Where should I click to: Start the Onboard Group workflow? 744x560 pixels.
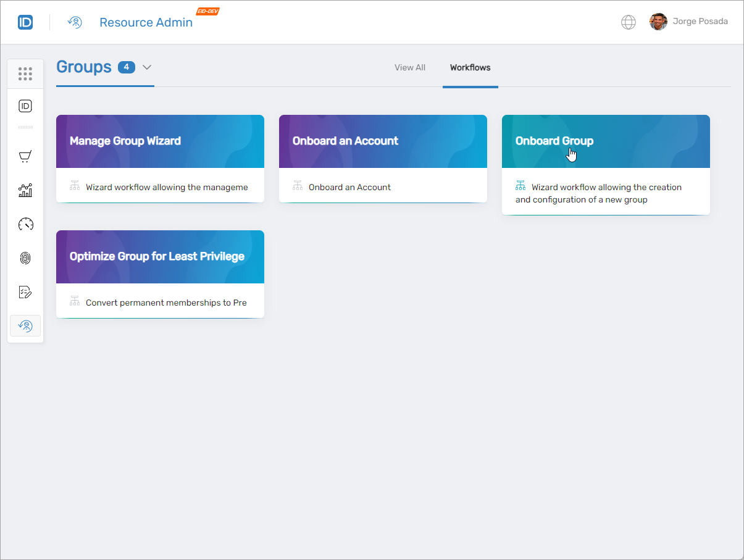point(606,164)
